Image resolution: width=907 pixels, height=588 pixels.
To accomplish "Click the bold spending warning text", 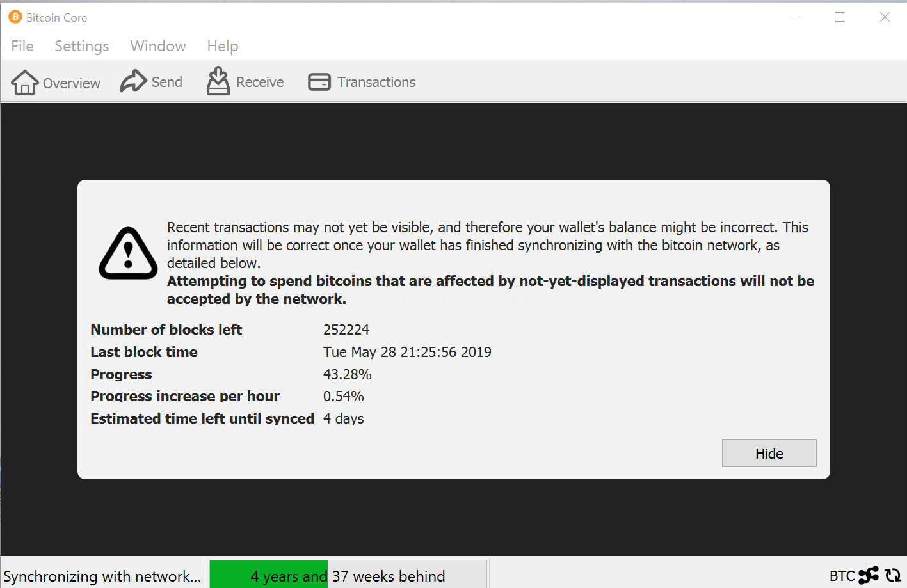I will (490, 290).
